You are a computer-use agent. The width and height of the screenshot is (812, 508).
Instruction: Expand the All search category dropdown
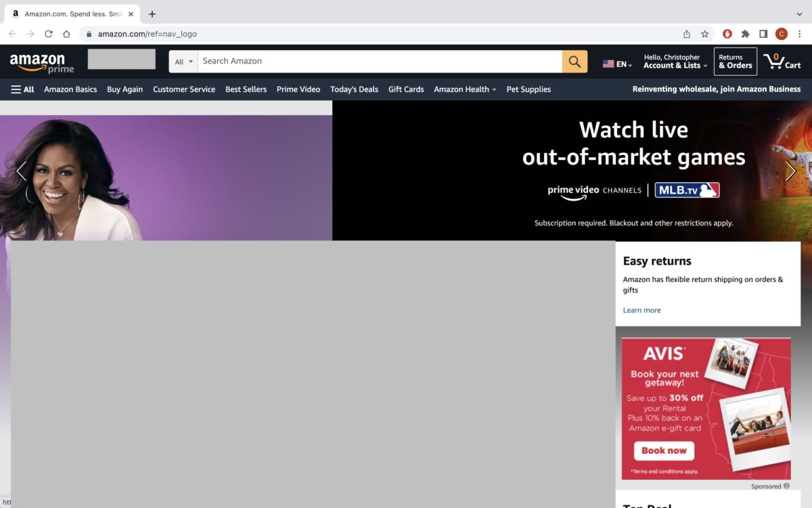[x=183, y=62]
